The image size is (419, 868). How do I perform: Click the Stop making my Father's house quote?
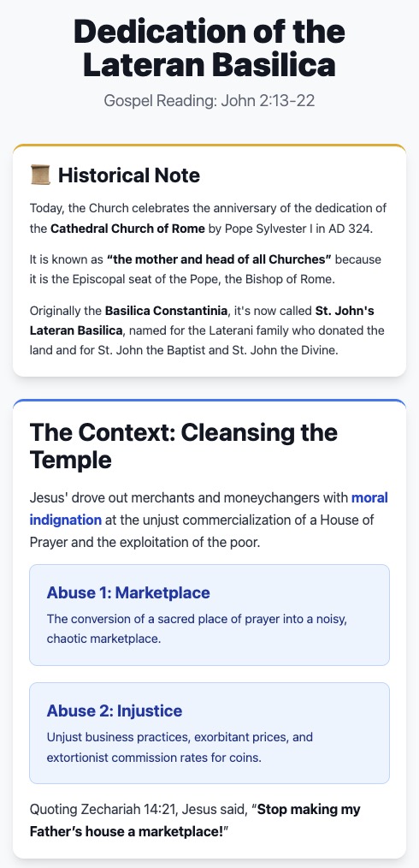195,820
